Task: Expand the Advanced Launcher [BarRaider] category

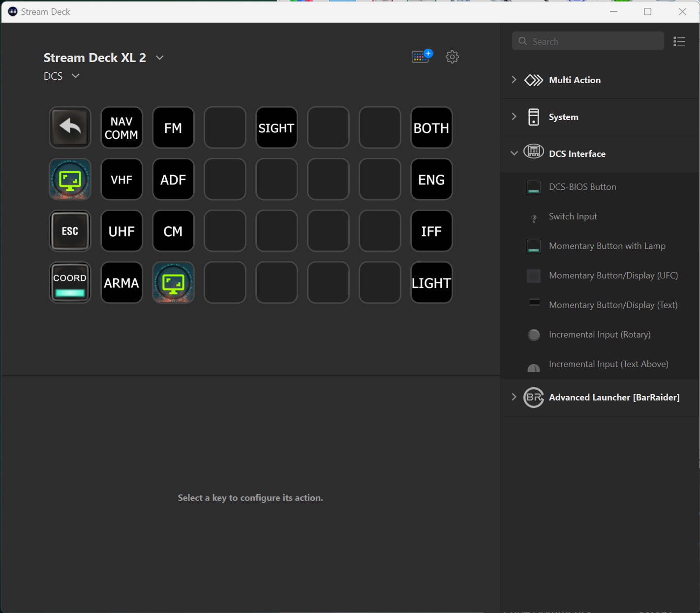Action: pos(514,397)
